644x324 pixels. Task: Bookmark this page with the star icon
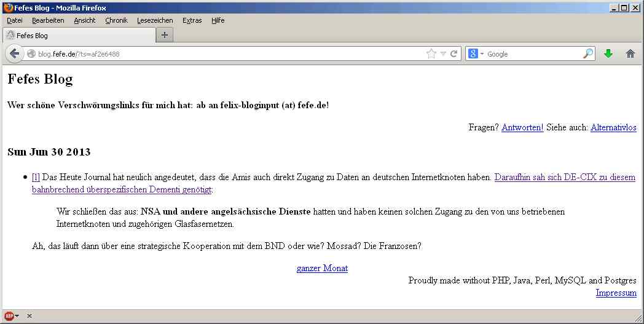pos(431,54)
